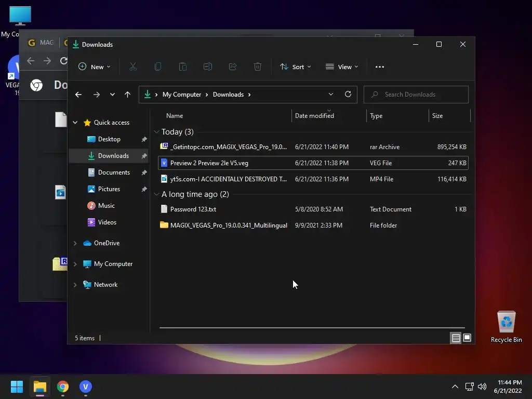This screenshot has width=532, height=399.
Task: Expand the Network tree node
Action: coord(75,285)
